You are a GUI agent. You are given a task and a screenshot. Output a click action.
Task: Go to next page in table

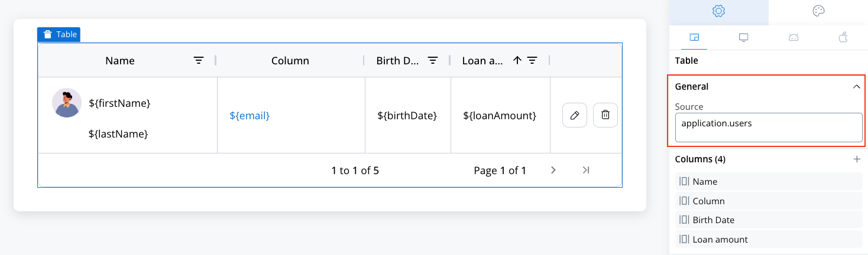pos(553,170)
